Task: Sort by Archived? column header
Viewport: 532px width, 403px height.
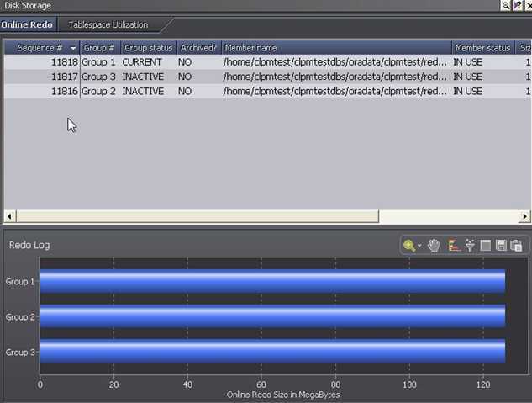Action: coord(198,48)
